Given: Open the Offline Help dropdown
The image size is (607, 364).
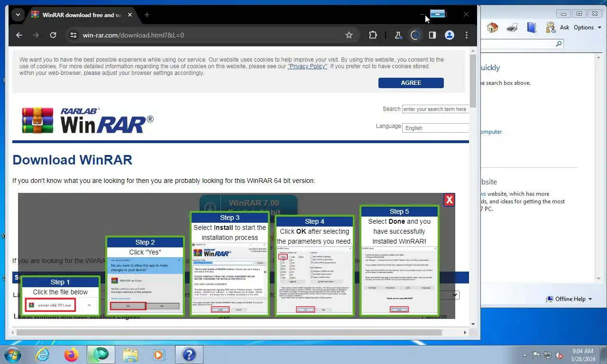Looking at the screenshot, I should pyautogui.click(x=569, y=299).
